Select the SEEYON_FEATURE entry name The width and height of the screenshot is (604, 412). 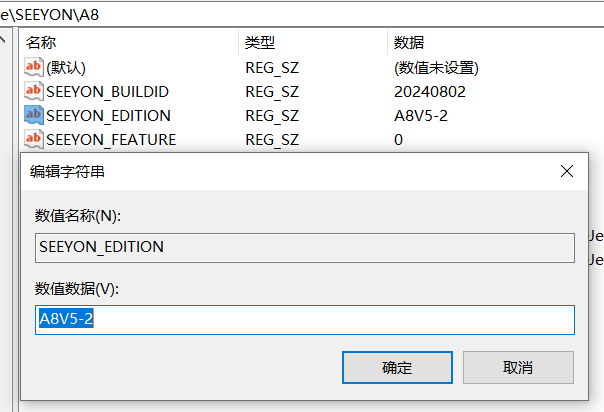click(x=111, y=140)
